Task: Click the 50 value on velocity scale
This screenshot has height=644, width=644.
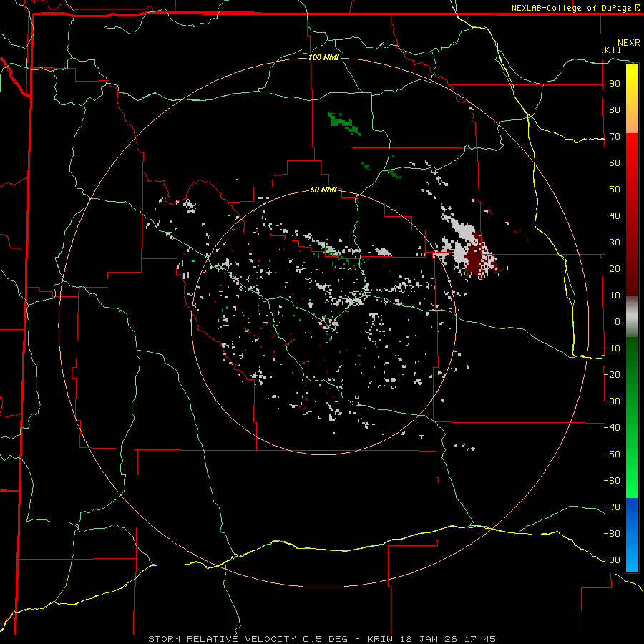Action: click(x=615, y=190)
